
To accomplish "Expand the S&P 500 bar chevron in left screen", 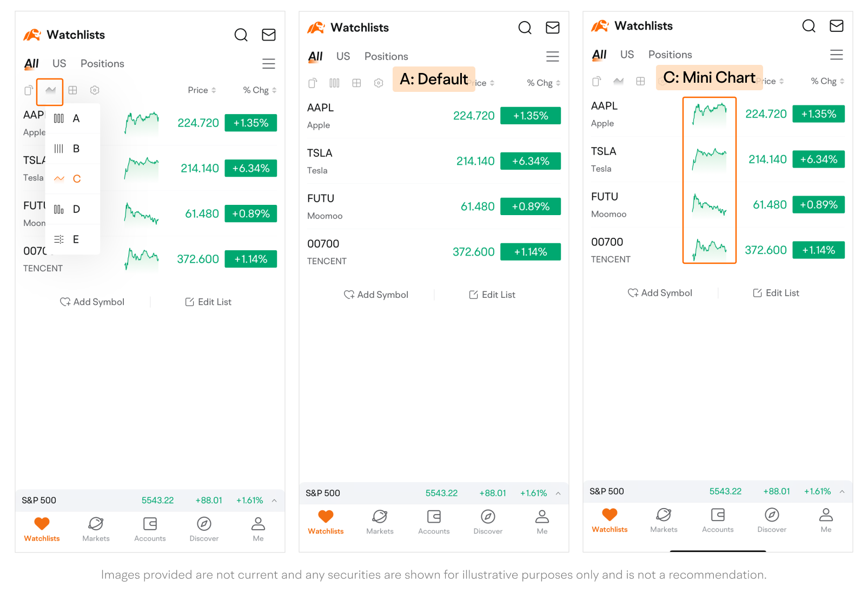I will point(274,500).
